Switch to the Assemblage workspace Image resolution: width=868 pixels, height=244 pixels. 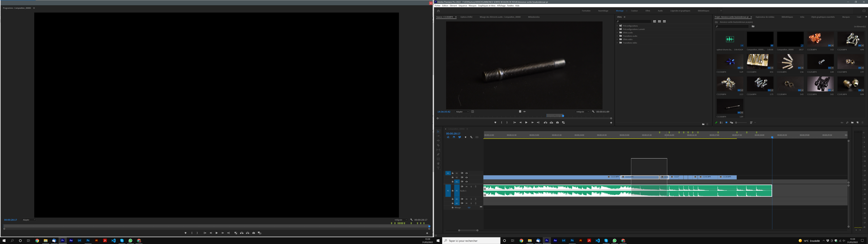(x=603, y=11)
